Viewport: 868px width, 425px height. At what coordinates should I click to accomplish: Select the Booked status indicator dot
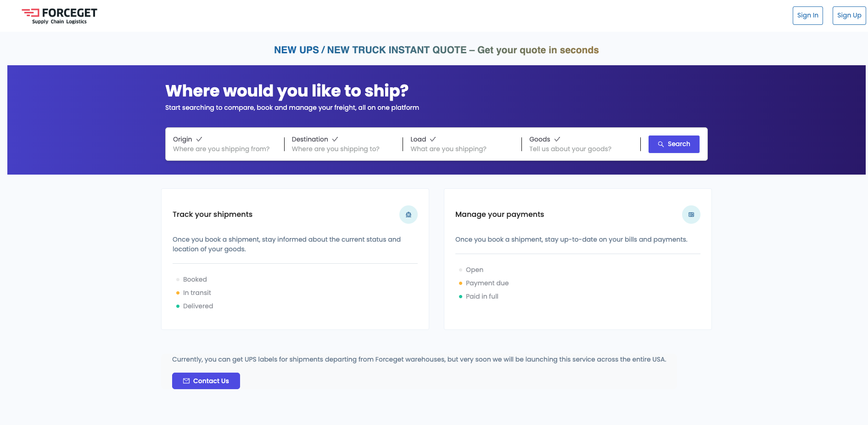click(178, 279)
